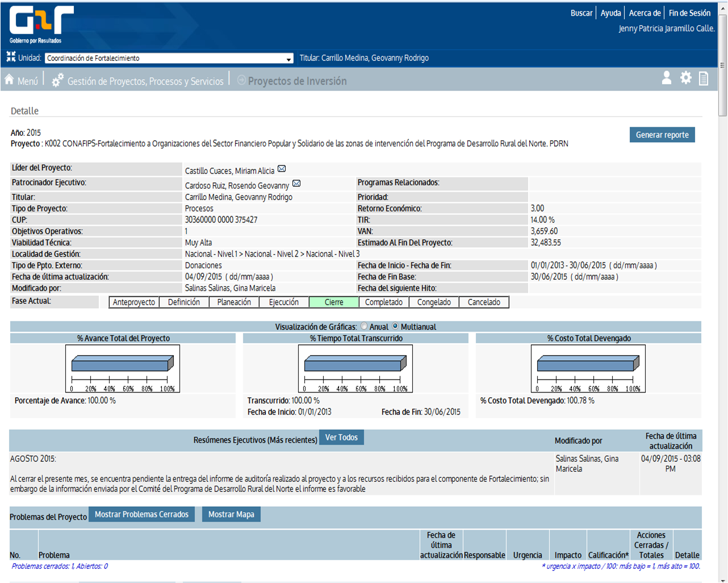Screen dimensions: 728x583
Task: Select the Anual graph view radio button
Action: 364,327
